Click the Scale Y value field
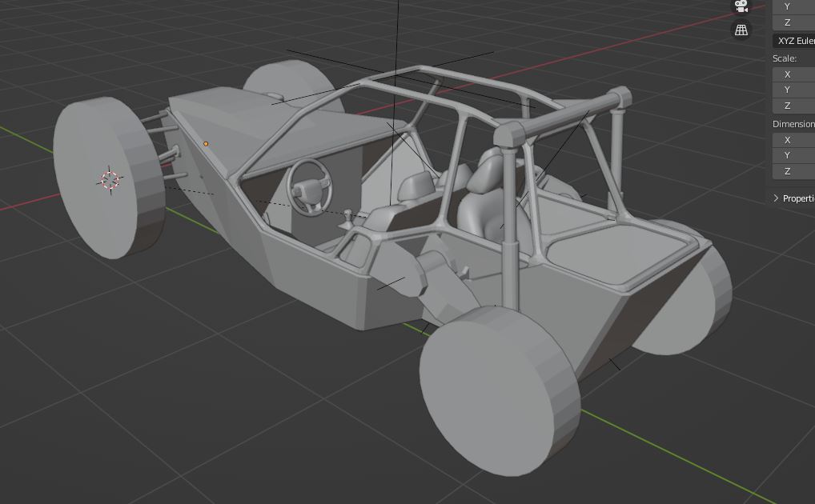Viewport: 815px width, 504px height. 793,90
